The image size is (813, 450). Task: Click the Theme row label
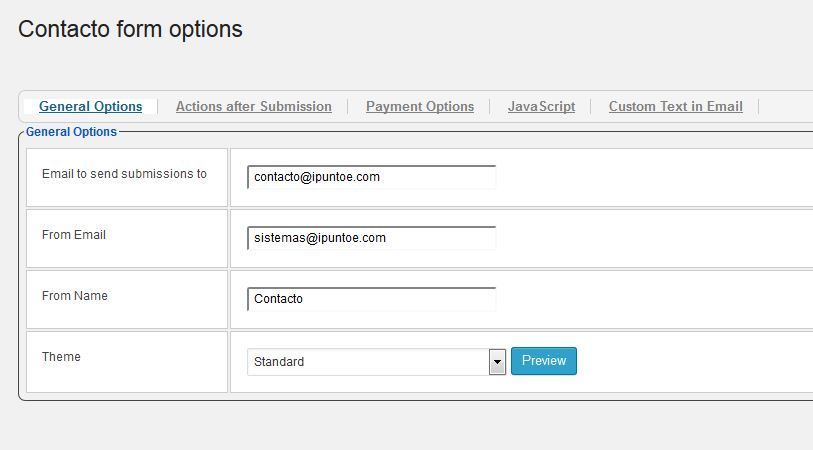pyautogui.click(x=61, y=357)
